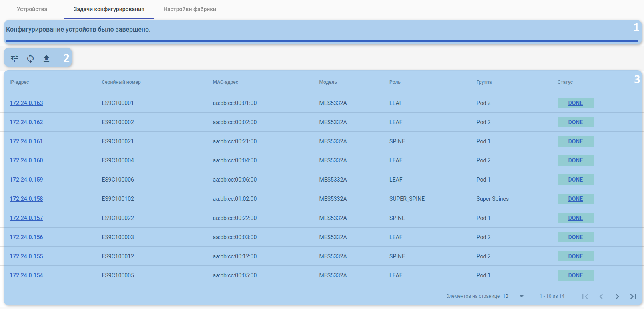Switch to the Устройства tab
This screenshot has width=644, height=309.
click(x=32, y=9)
